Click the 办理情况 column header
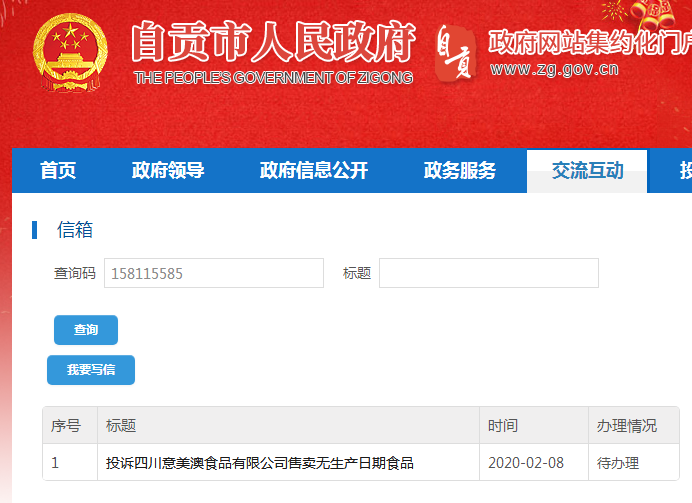 click(x=627, y=426)
